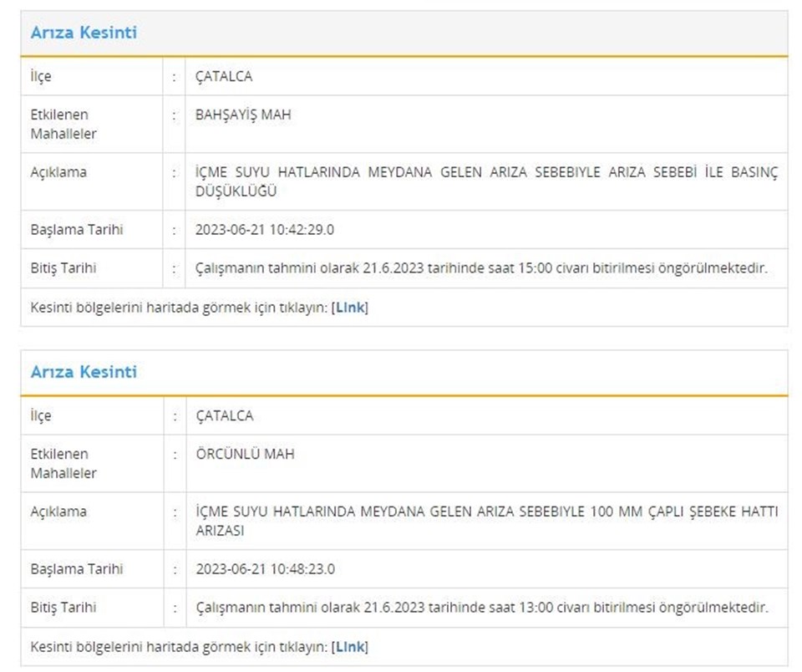
Task: Click Bitiş Tarihi label beside the 13:00 estimate
Action: tap(63, 608)
